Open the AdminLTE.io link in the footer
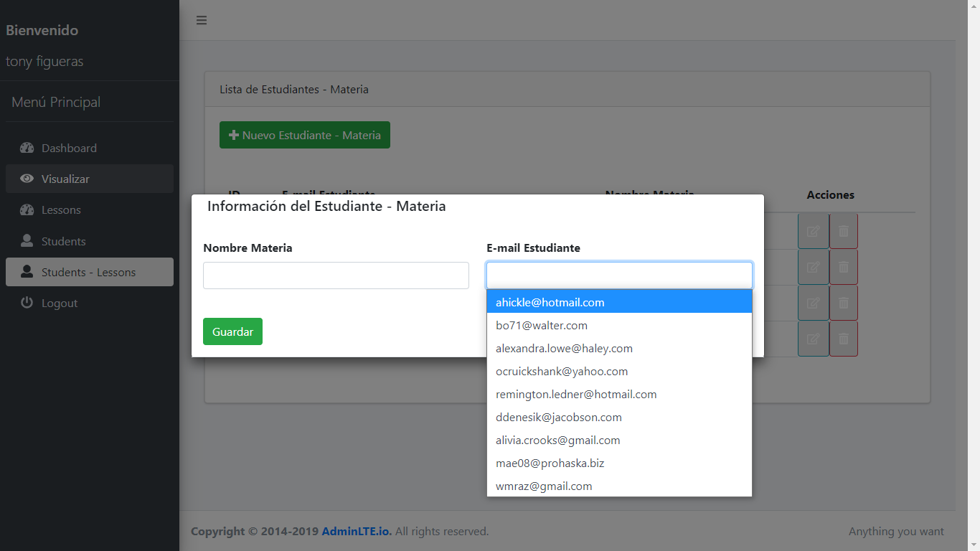This screenshot has width=980, height=551. pos(355,531)
